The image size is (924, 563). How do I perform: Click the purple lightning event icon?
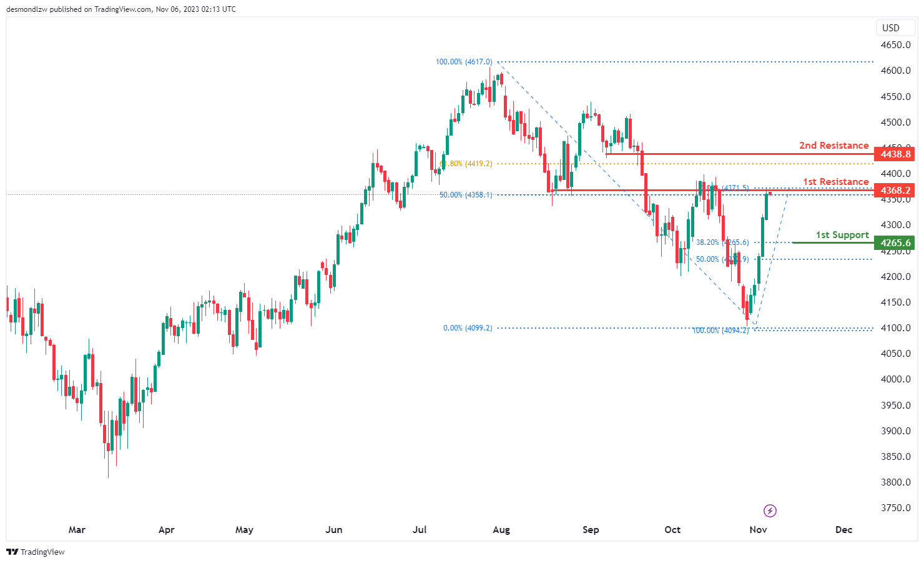770,511
